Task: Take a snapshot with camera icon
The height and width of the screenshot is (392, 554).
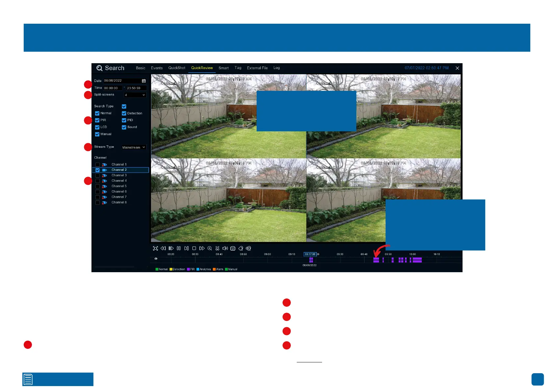Action: pyautogui.click(x=233, y=248)
